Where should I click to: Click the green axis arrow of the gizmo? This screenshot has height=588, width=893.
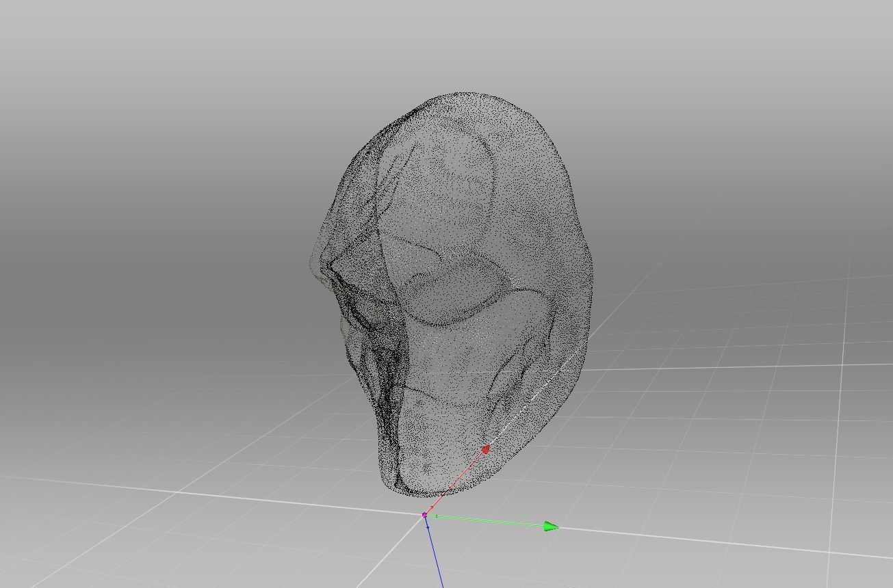[x=552, y=526]
